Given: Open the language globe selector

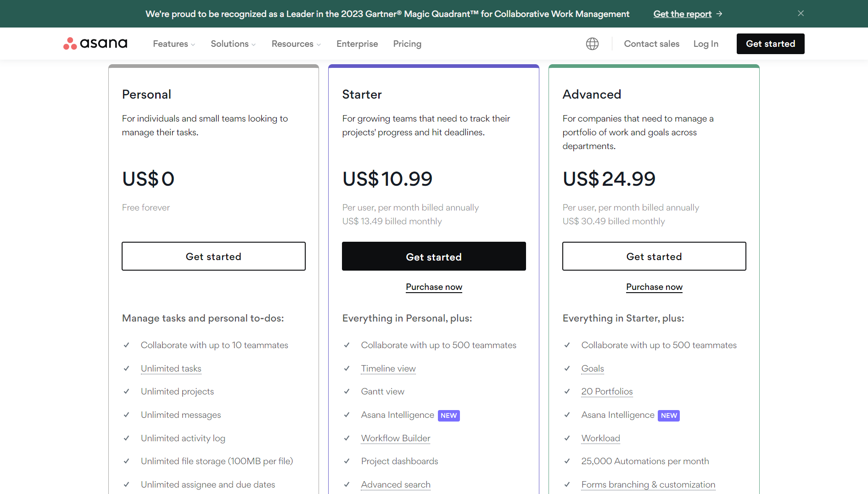Looking at the screenshot, I should [592, 44].
